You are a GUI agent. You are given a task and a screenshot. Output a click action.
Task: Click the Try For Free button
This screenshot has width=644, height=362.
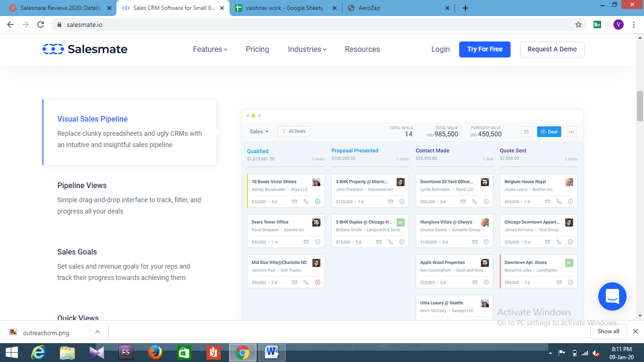pyautogui.click(x=485, y=49)
